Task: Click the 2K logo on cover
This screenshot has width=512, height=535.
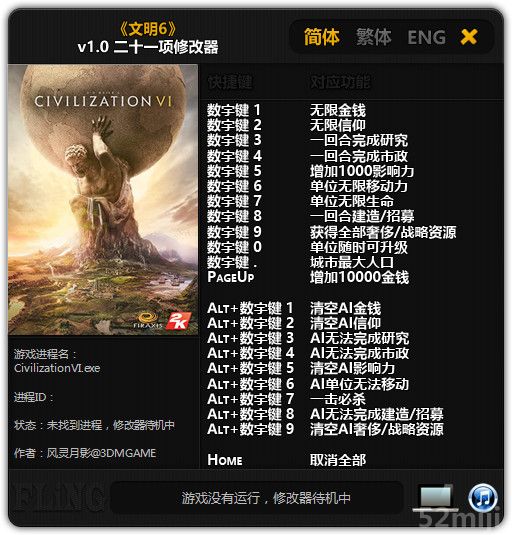Action: pyautogui.click(x=178, y=321)
